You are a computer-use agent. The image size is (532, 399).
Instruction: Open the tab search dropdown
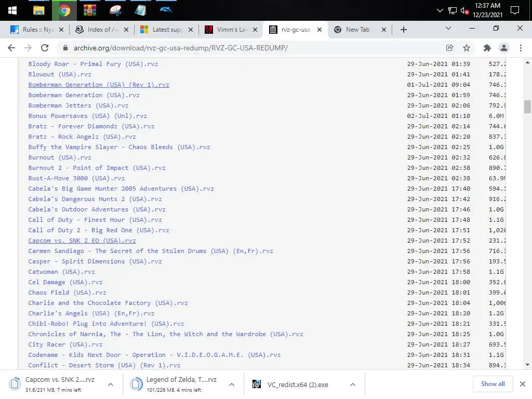tap(448, 29)
